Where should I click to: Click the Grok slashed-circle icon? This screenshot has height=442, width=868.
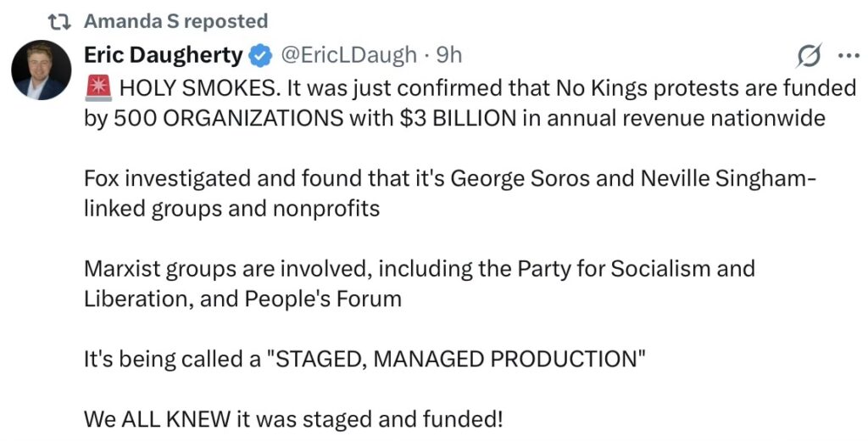pyautogui.click(x=810, y=57)
